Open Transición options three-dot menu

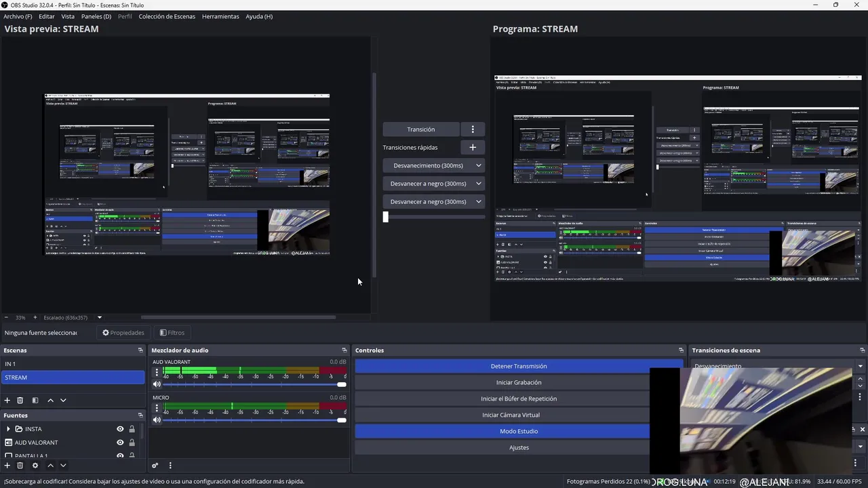[473, 129]
